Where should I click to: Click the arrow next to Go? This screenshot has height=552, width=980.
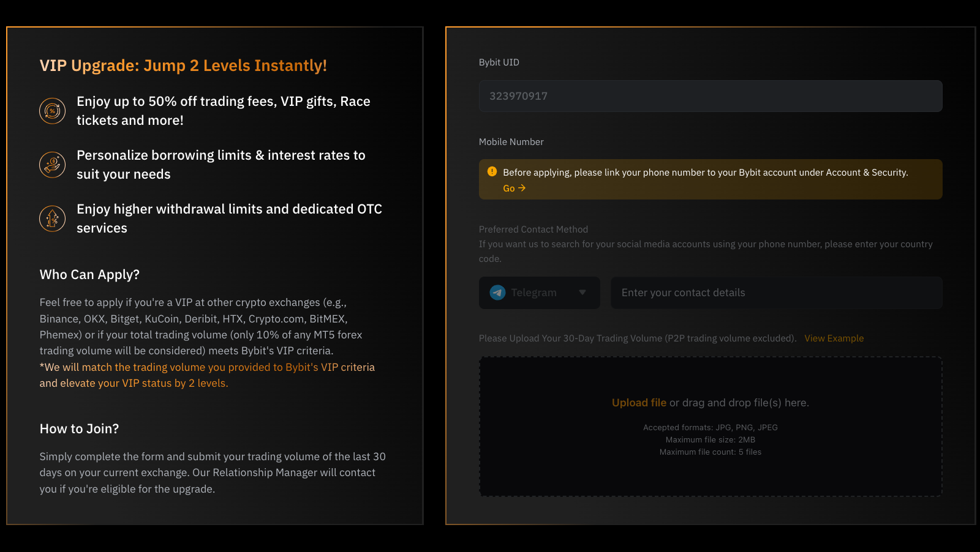point(522,188)
